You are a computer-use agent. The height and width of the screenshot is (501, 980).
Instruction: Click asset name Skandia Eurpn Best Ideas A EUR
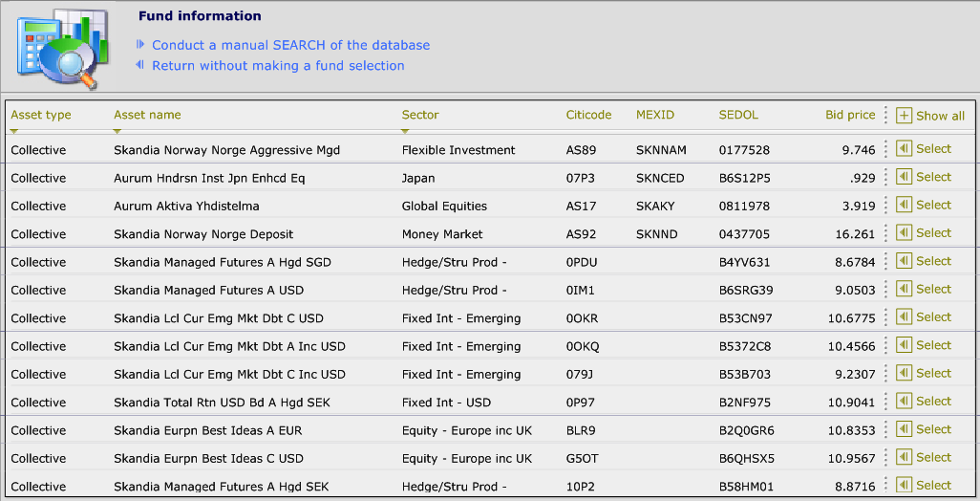(207, 430)
